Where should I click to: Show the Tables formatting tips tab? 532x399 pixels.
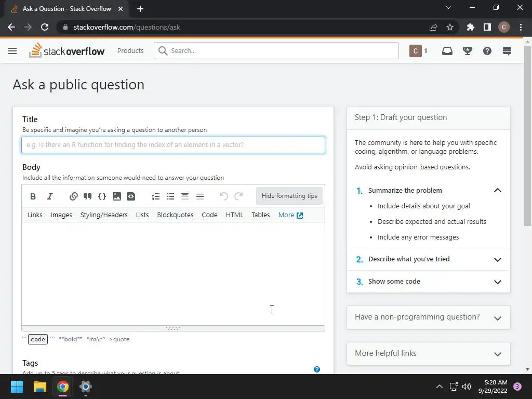[x=261, y=215]
